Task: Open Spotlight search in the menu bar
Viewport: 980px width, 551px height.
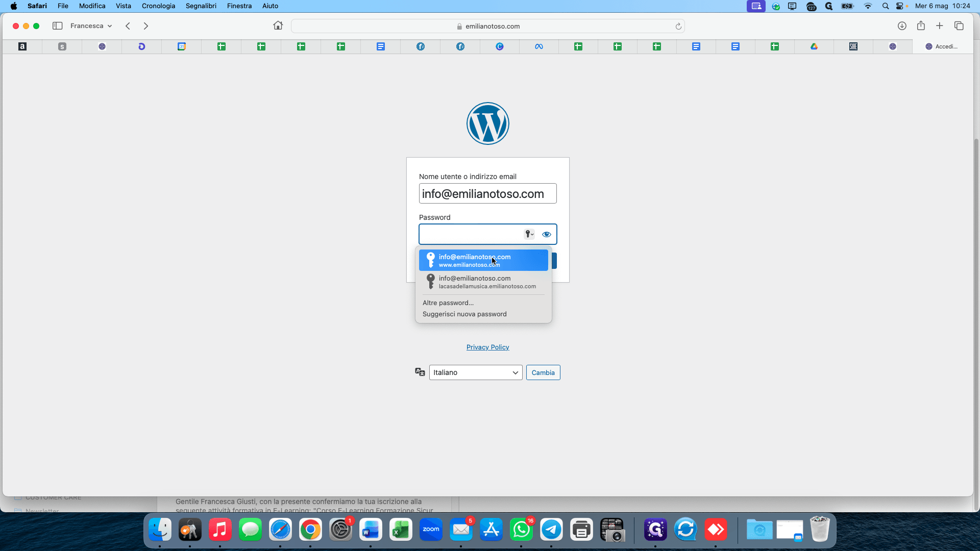Action: pos(885,6)
